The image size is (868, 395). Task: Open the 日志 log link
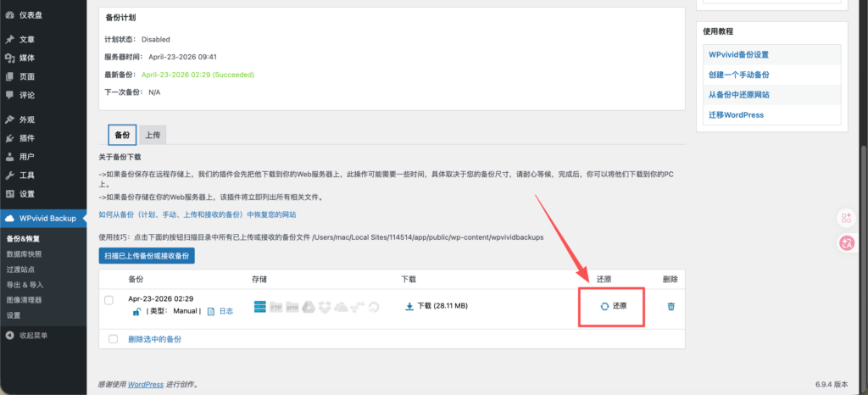coord(225,311)
